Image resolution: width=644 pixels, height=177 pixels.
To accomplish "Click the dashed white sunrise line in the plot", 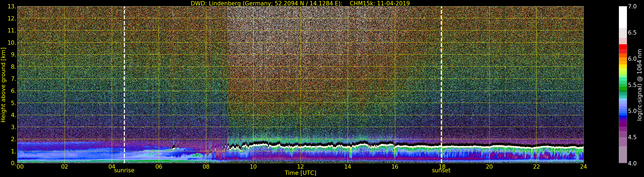I will pyautogui.click(x=124, y=85).
